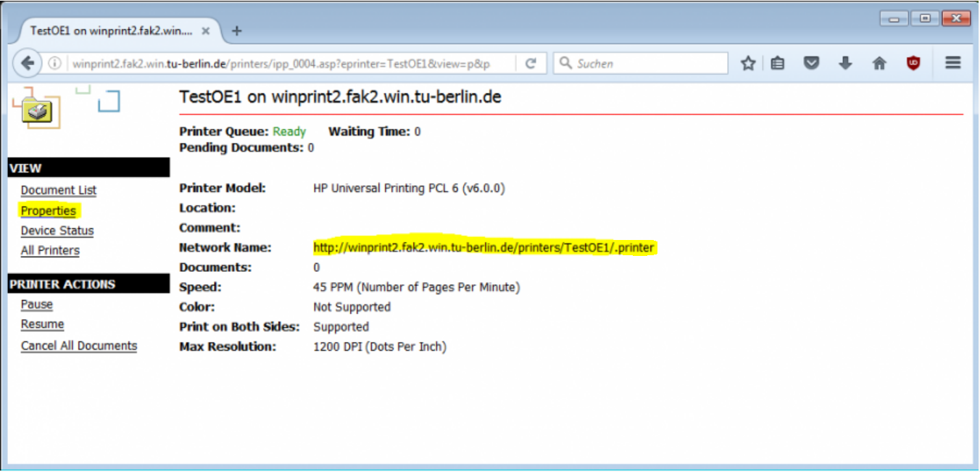Open the uBlock Origin shield icon

913,64
